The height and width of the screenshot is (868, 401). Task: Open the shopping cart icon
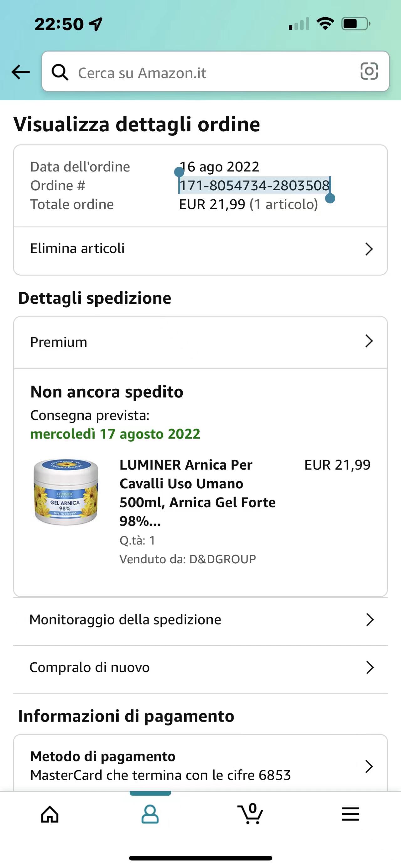click(x=251, y=814)
